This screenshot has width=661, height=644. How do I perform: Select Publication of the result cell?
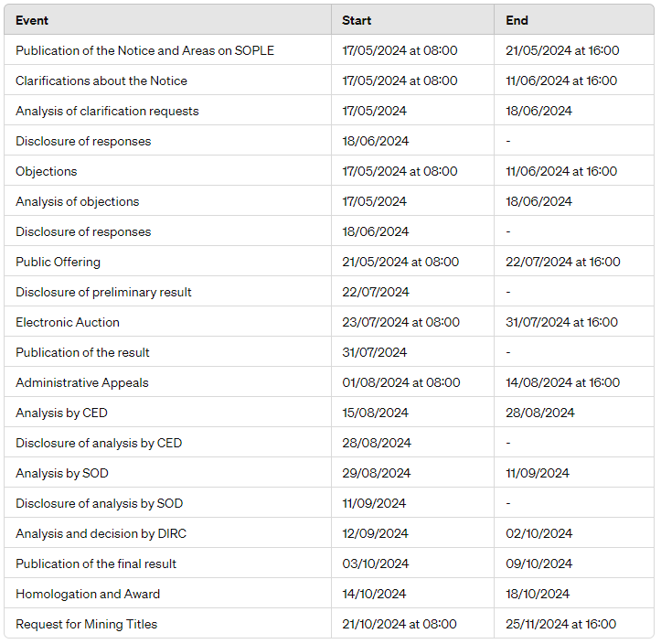click(82, 352)
